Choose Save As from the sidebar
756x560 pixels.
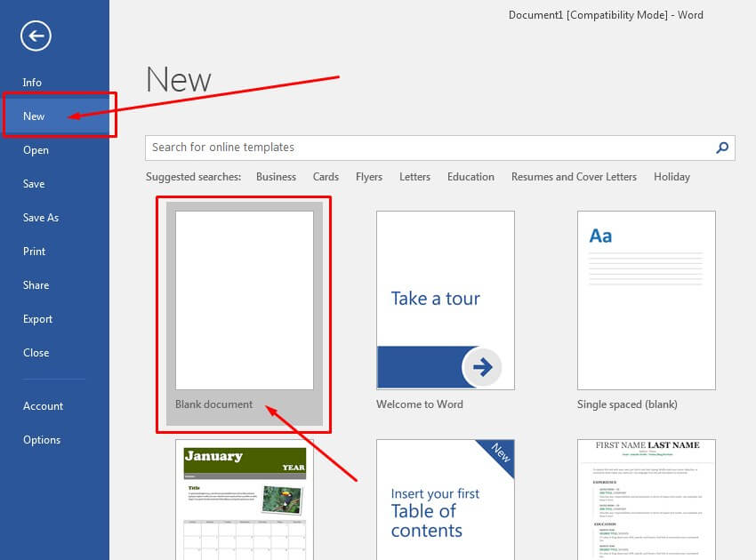point(39,218)
